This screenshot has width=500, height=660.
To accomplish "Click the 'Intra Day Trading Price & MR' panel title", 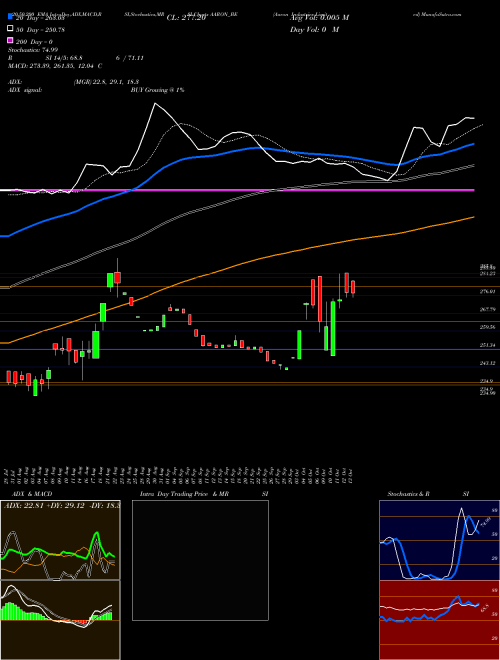I will coord(184,494).
